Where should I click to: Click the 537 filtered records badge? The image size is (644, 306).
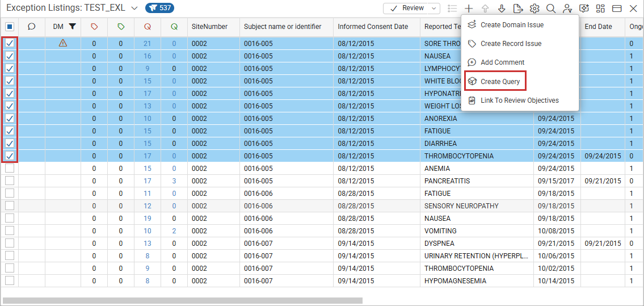coord(160,8)
